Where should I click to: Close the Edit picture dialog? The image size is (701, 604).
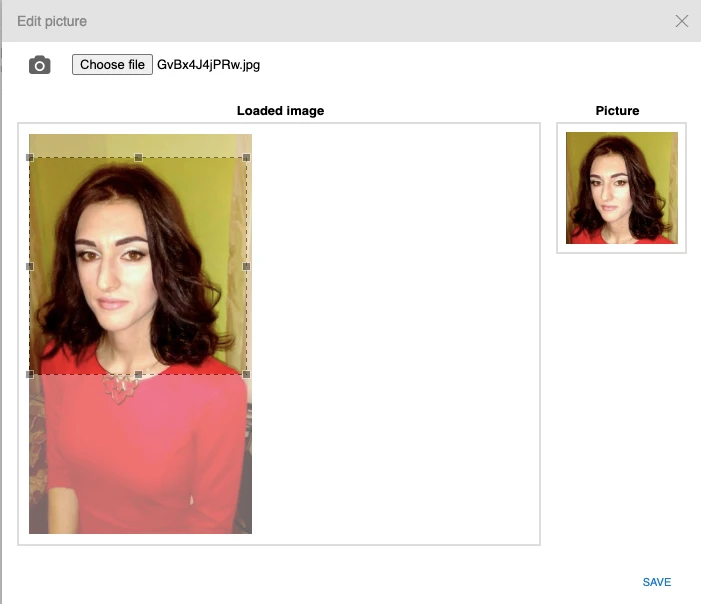click(x=682, y=21)
